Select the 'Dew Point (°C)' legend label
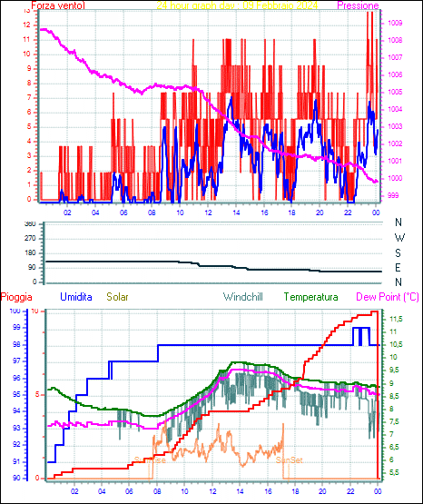This screenshot has width=423, height=504. 388,297
